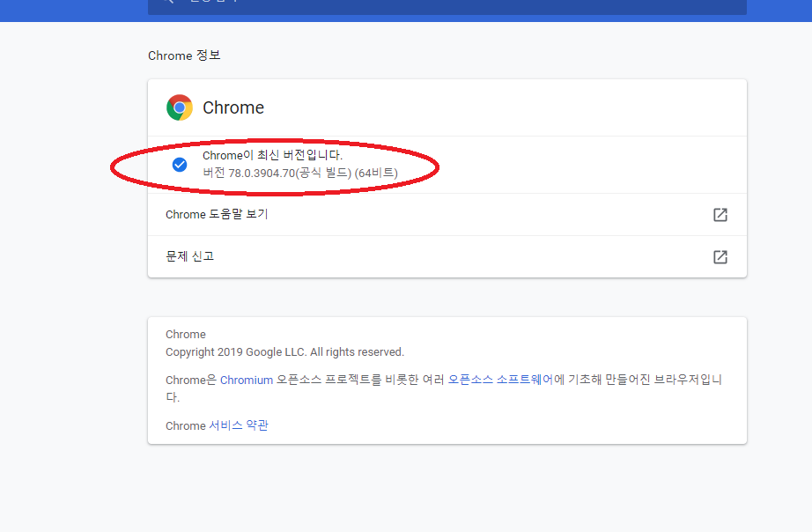Click the 'Chrome이 최신 버전입니다.' status text

(272, 155)
